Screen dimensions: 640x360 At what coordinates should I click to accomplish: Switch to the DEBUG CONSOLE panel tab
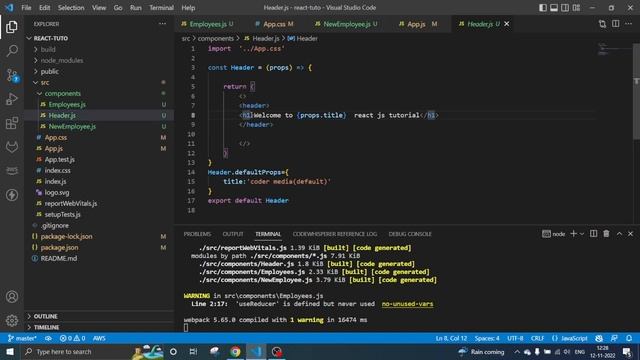[410, 234]
